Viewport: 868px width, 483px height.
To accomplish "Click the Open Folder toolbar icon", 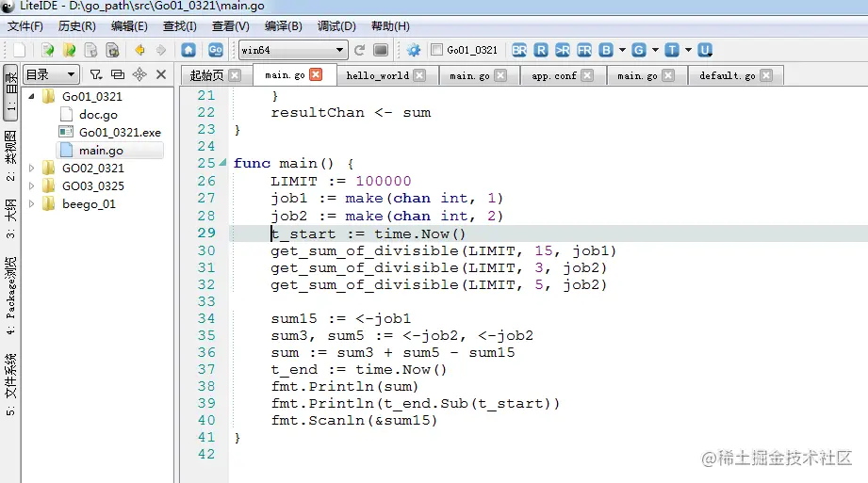I will 69,50.
